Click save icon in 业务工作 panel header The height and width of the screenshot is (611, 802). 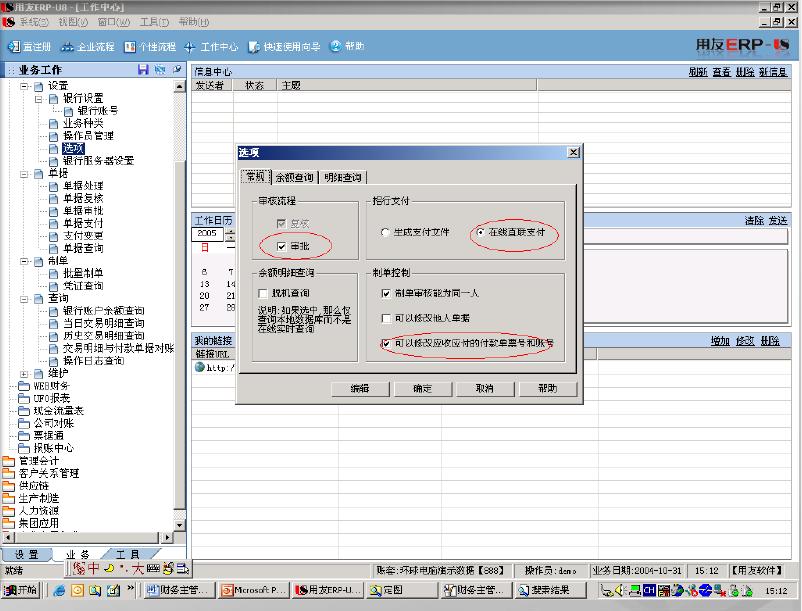tap(143, 70)
